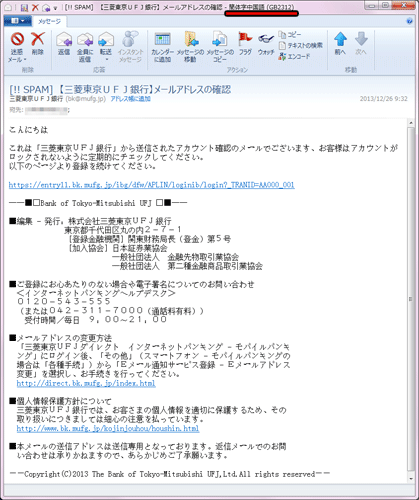The height and width of the screenshot is (500, 419).
Task: Click sender address bk@mufg.jp
Action: 86,99
